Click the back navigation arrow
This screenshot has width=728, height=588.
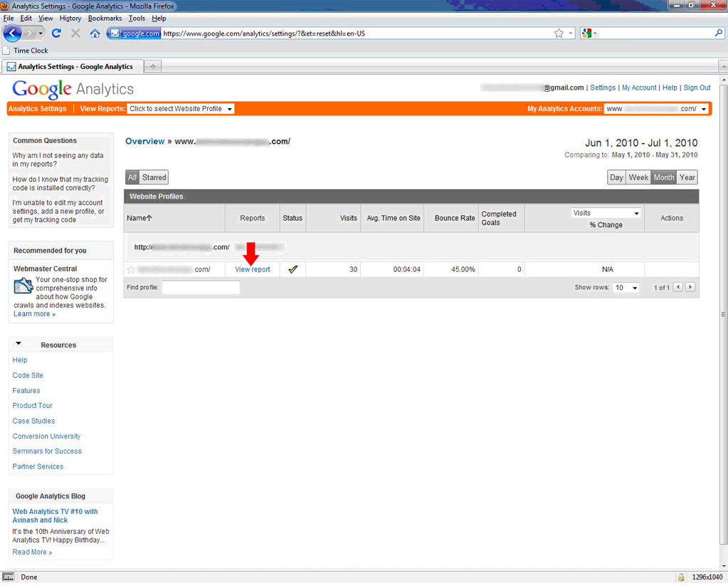pyautogui.click(x=12, y=33)
